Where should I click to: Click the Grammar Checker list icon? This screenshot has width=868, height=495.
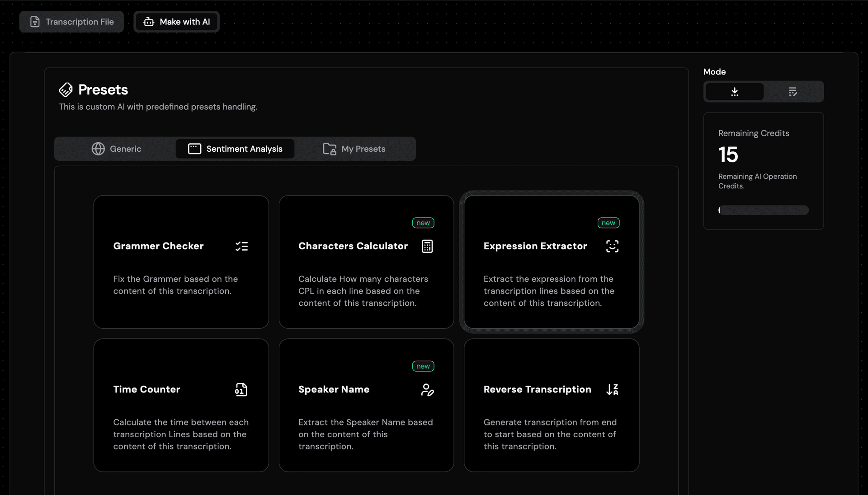tap(241, 246)
